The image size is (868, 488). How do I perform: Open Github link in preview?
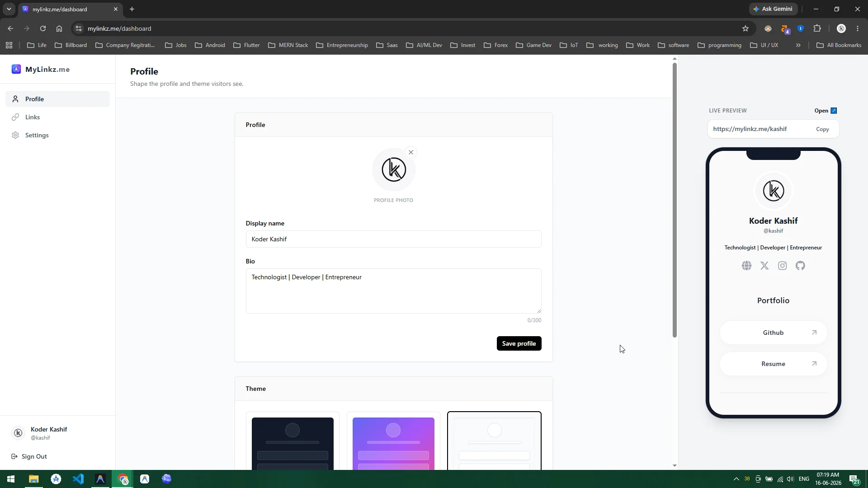click(x=773, y=333)
